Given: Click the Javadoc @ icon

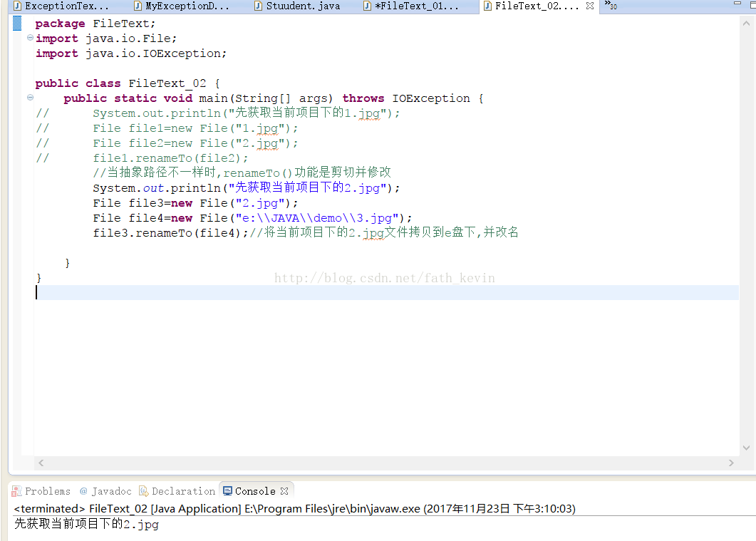Looking at the screenshot, I should [83, 491].
